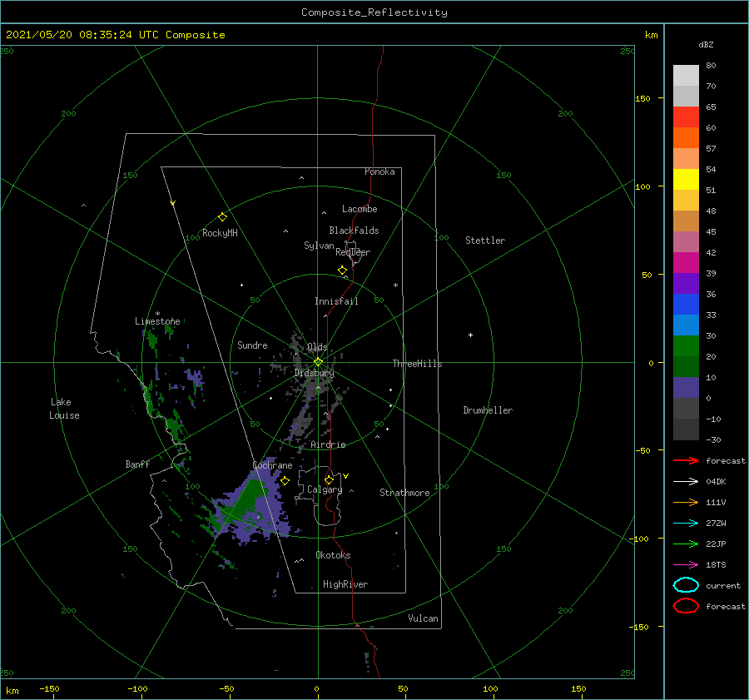The width and height of the screenshot is (749, 700).
Task: Click the magenta 18TS arrow symbol
Action: point(686,565)
